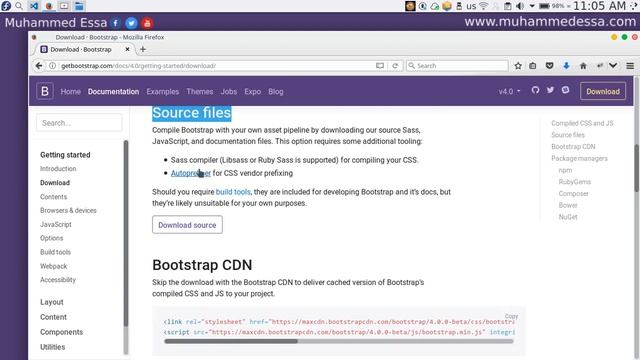The image size is (640, 360).
Task: Open Build tools in the docs sidebar
Action: (56, 252)
